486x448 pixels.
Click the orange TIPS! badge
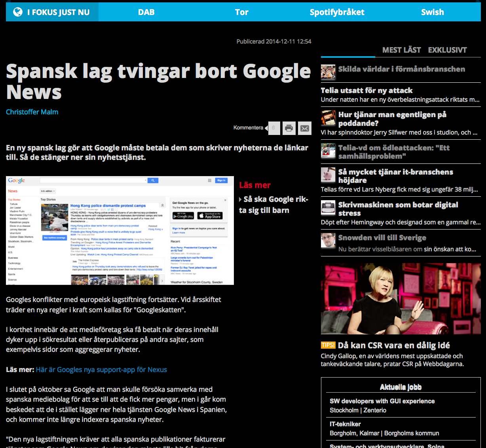click(328, 345)
